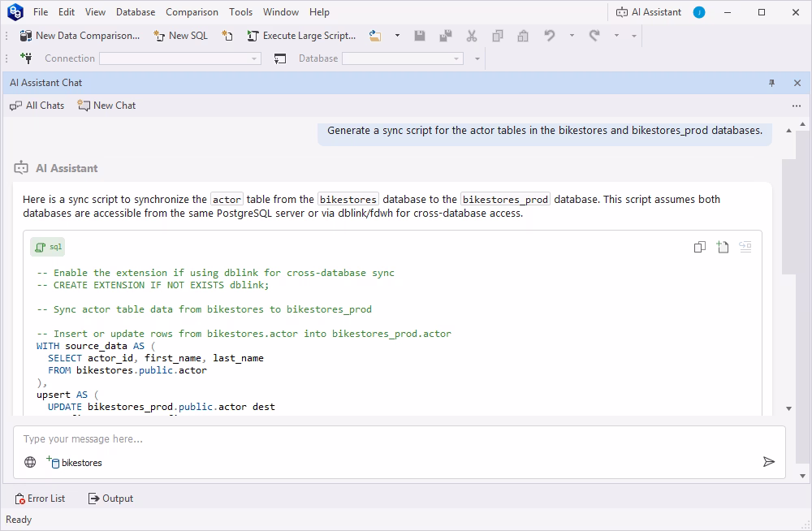Open the Output tab
This screenshot has width=812, height=531.
click(x=110, y=499)
